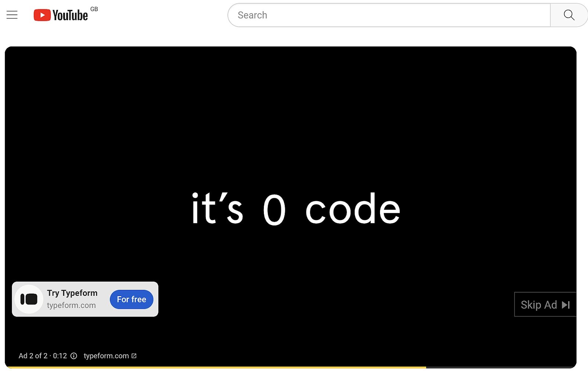Open the hamburger navigation menu

[x=12, y=15]
